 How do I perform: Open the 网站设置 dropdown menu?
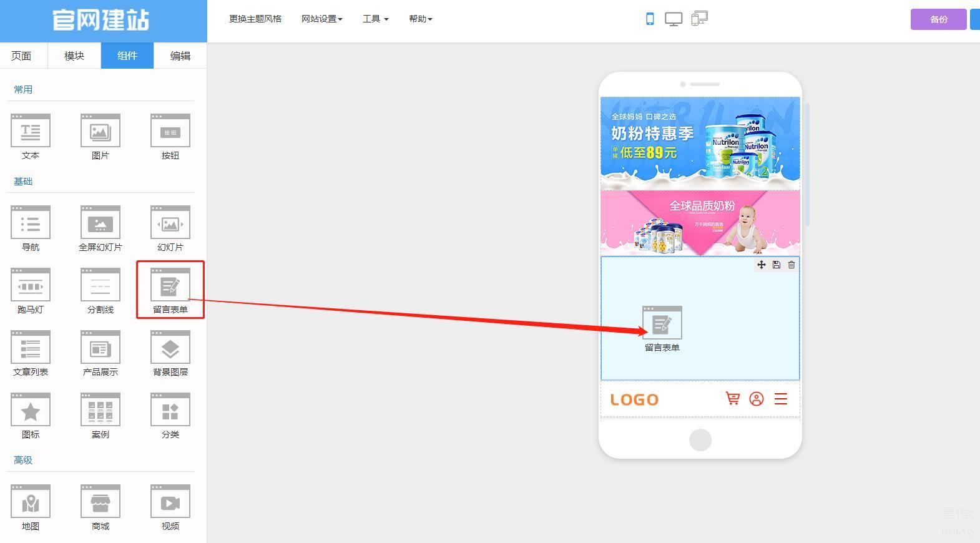point(321,19)
